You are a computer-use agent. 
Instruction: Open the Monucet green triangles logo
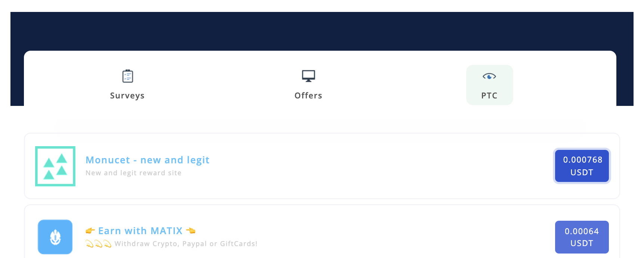coord(55,166)
